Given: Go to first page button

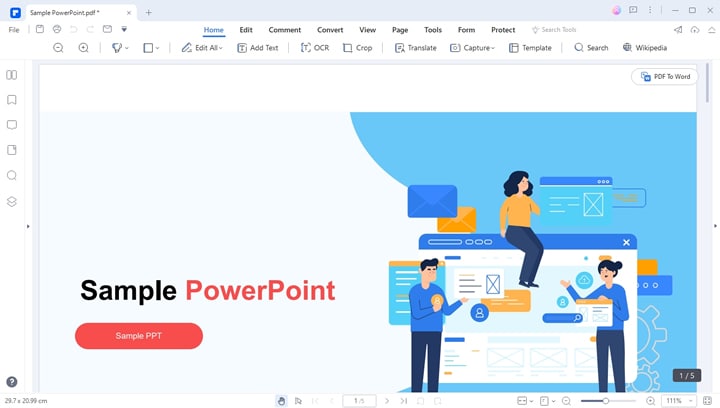Looking at the screenshot, I should pos(315,401).
